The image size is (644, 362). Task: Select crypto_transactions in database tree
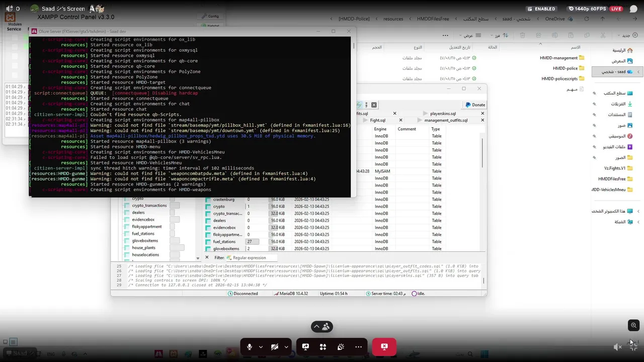(149, 206)
